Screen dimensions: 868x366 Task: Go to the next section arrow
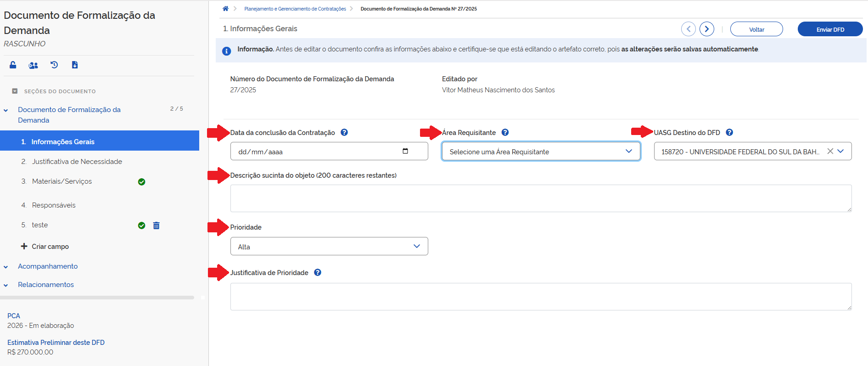pos(706,29)
